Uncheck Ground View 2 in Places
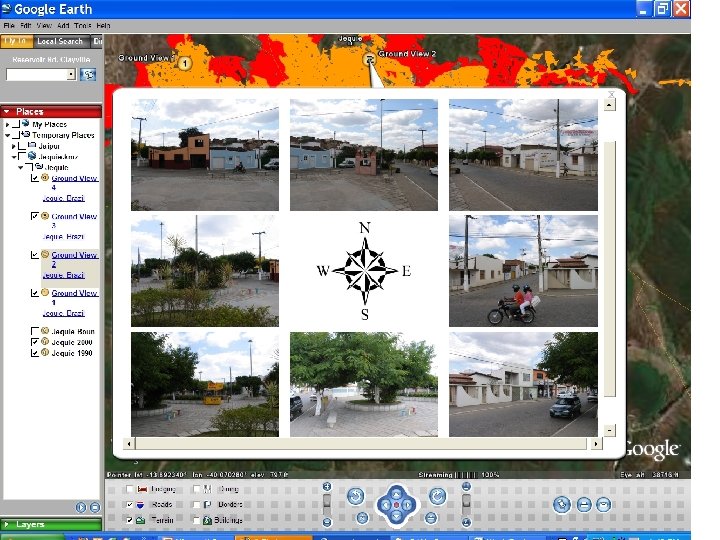Image resolution: width=720 pixels, height=540 pixels. coord(34,254)
